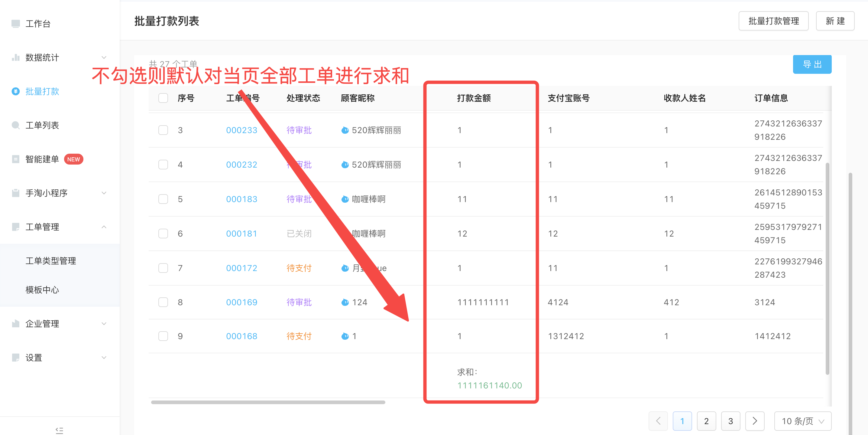The height and width of the screenshot is (435, 868).
Task: Click the 打款金额 column header
Action: pos(474,98)
